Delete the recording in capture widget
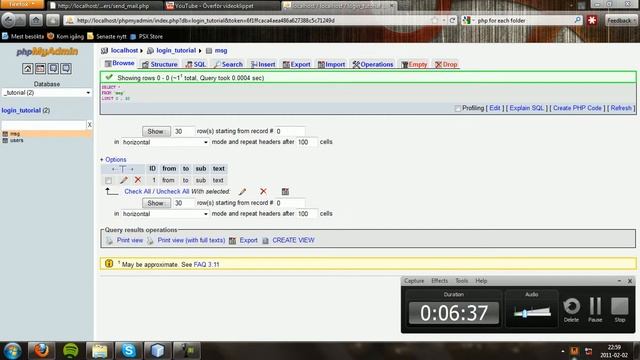Screen dimensions: 640x360 pyautogui.click(x=571, y=310)
